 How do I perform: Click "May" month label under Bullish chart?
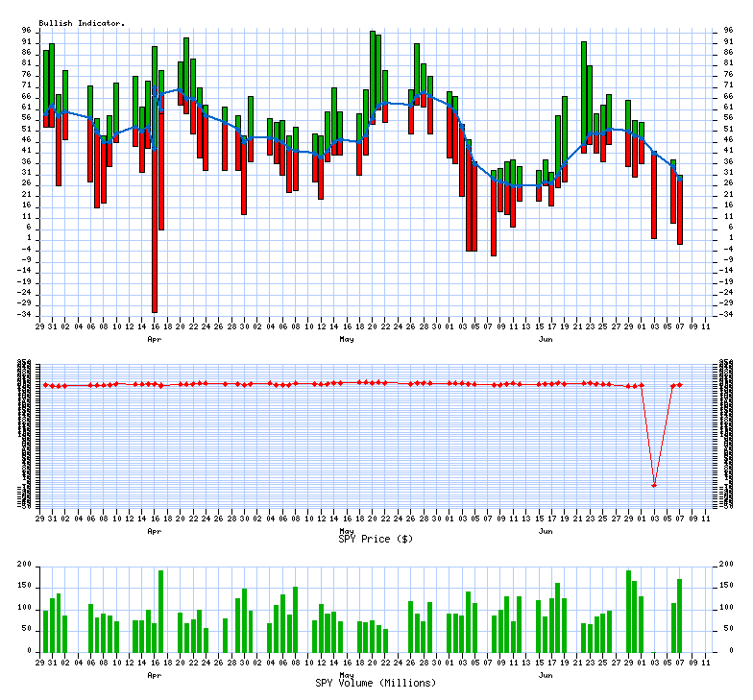[347, 340]
